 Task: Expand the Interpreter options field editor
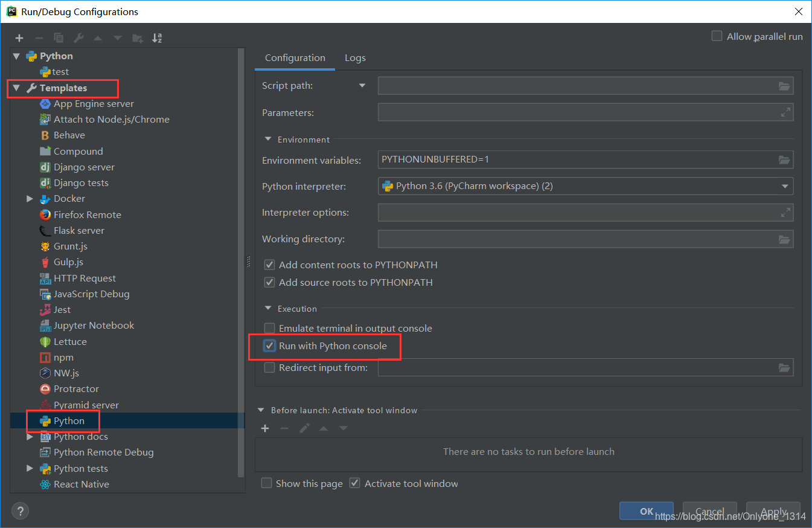(x=785, y=213)
